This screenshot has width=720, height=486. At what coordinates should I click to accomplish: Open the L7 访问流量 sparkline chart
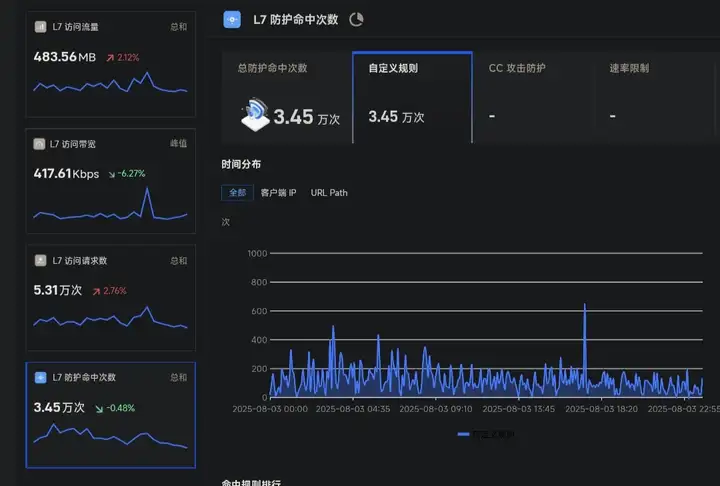(110, 82)
